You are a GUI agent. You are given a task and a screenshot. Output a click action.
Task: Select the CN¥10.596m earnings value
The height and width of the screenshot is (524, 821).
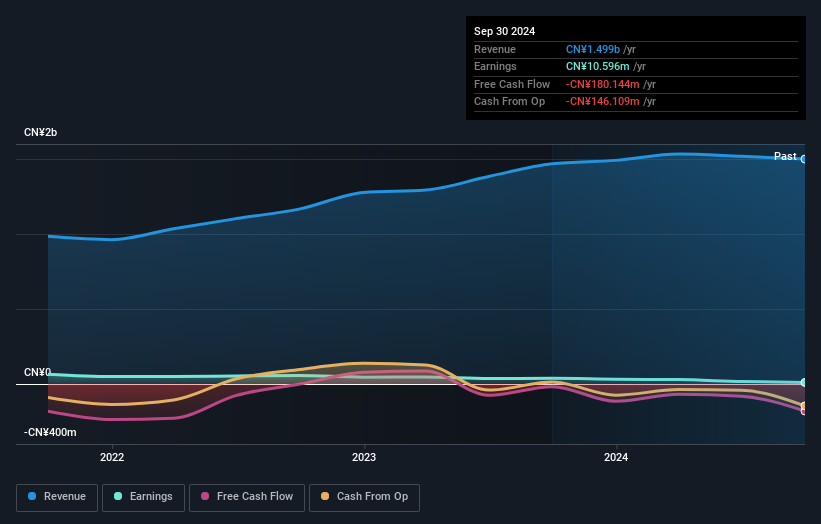click(x=597, y=66)
